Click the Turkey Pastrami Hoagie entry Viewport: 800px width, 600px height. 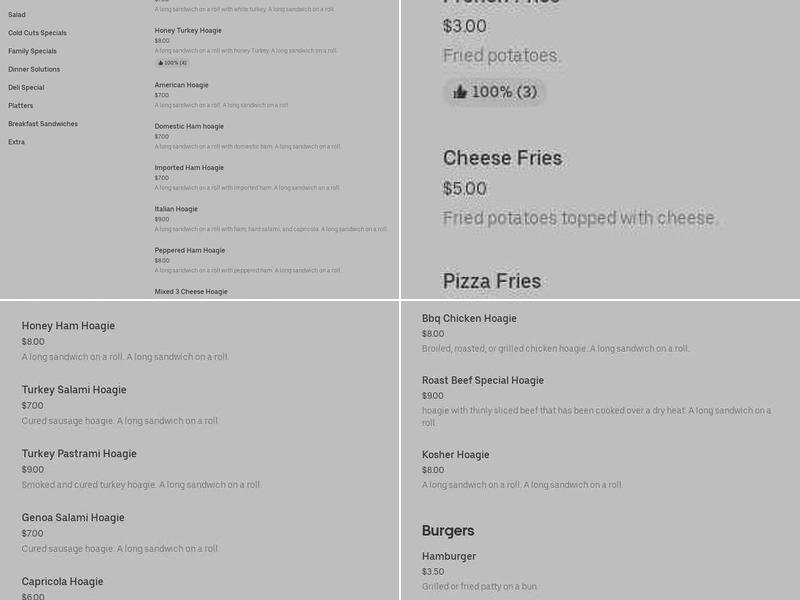[x=80, y=453]
